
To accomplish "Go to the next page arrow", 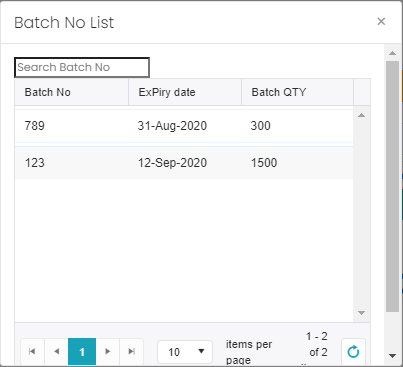I will click(107, 351).
